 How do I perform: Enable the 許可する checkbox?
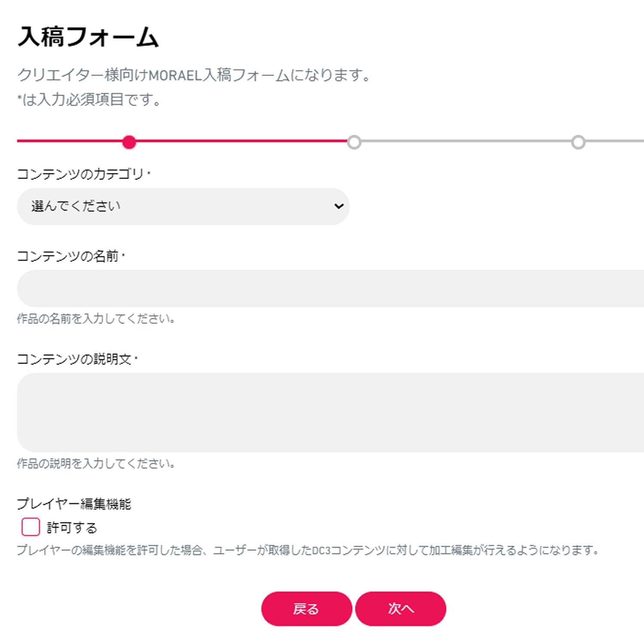click(x=30, y=527)
